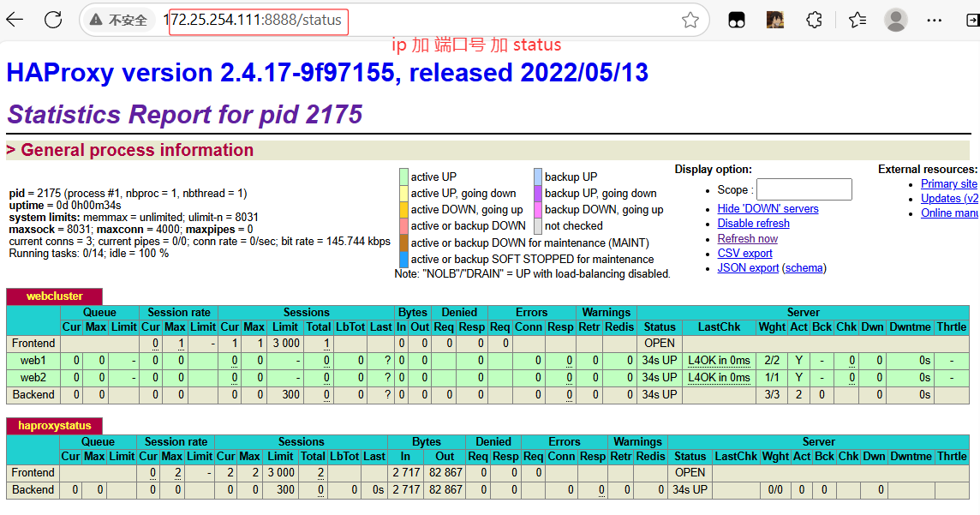Open the JSON export link
This screenshot has height=515, width=980.
[748, 267]
